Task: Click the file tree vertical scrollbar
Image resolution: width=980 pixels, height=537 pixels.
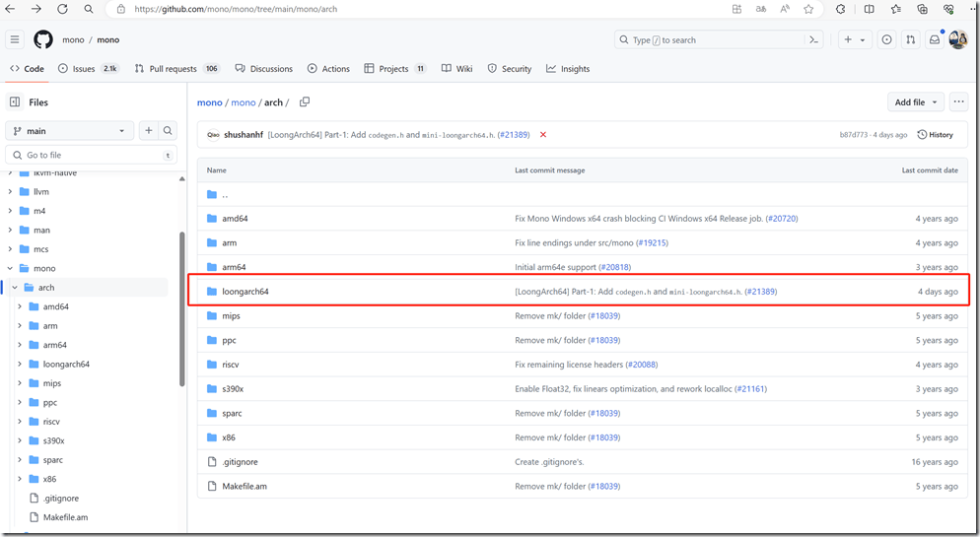Action: 181,305
